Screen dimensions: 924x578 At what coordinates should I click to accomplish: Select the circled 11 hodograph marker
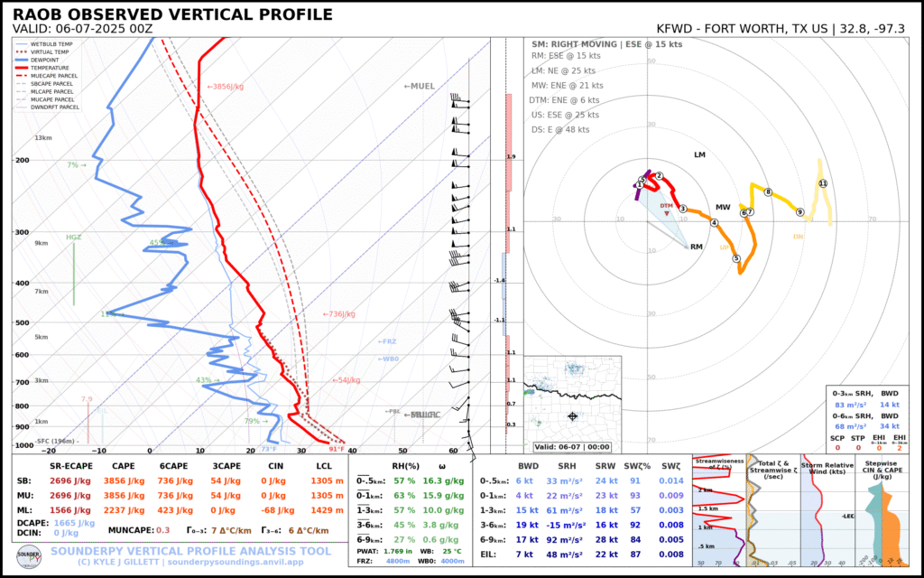(822, 183)
